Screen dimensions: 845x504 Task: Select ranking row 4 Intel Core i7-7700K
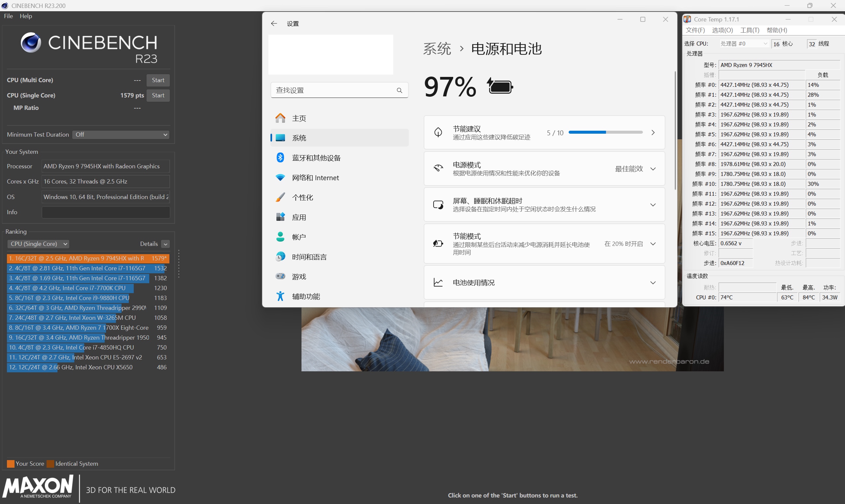[88, 288]
